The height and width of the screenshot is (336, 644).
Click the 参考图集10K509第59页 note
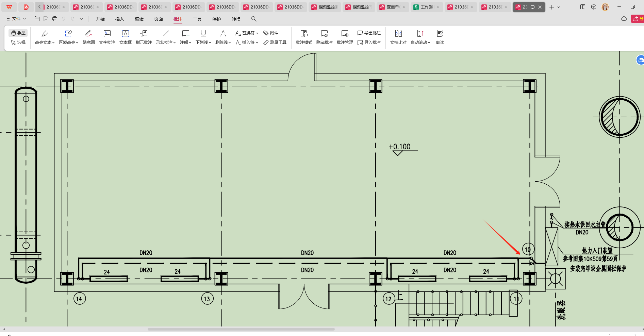(x=590, y=259)
